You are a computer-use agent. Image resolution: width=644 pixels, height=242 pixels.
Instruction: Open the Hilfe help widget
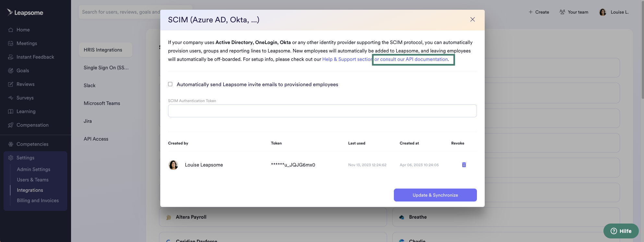point(621,231)
